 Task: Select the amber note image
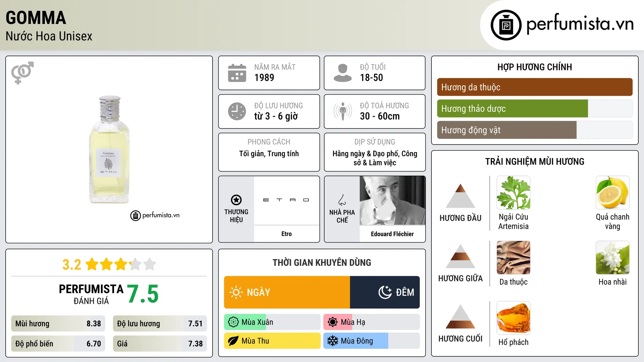pyautogui.click(x=514, y=318)
